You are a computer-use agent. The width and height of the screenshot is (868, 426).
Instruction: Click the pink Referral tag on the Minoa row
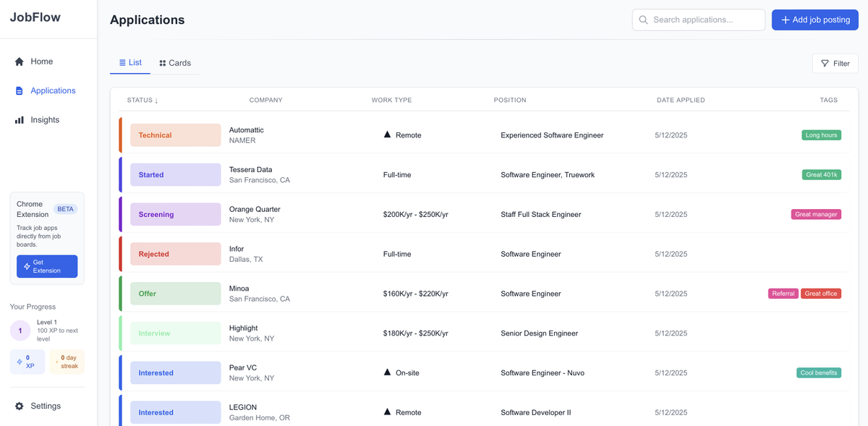(783, 294)
